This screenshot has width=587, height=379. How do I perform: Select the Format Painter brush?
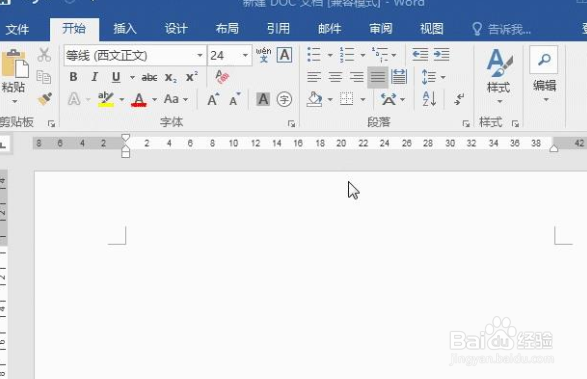[x=45, y=99]
